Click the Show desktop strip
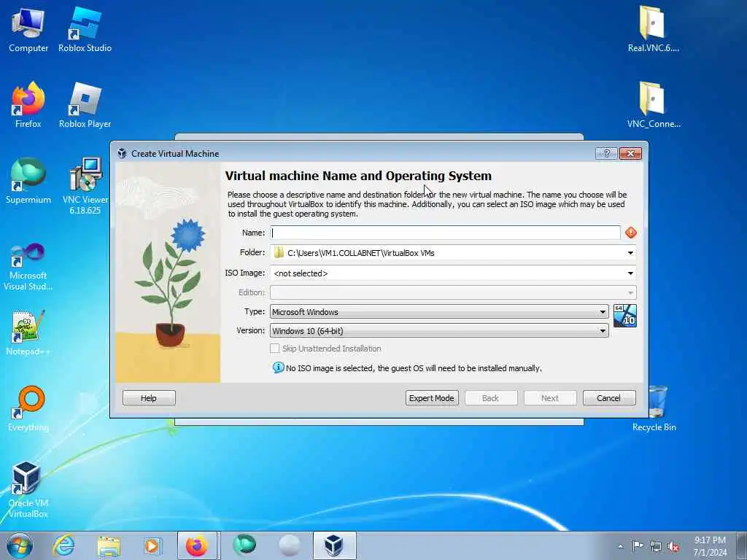Viewport: 747px width, 560px height. point(742,545)
